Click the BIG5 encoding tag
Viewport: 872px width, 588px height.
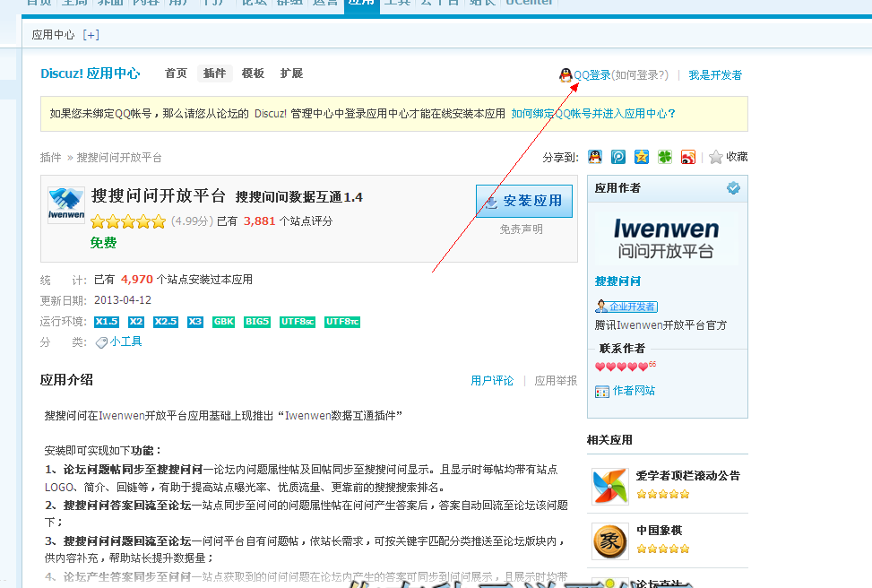click(257, 322)
